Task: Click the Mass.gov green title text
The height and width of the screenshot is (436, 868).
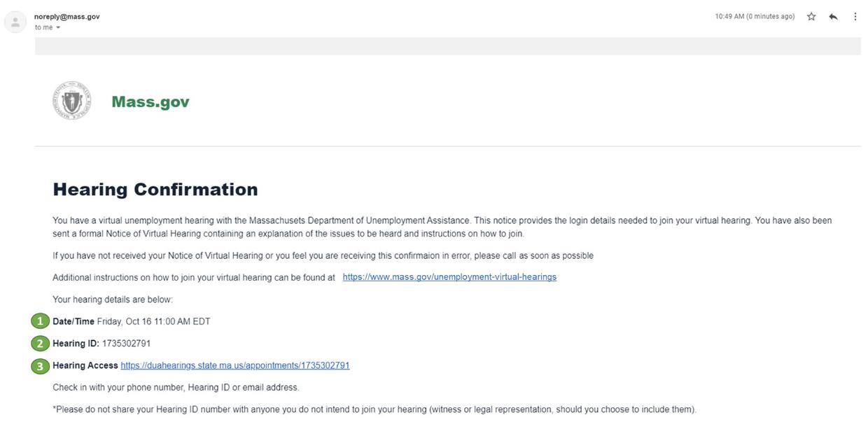Action: click(150, 102)
